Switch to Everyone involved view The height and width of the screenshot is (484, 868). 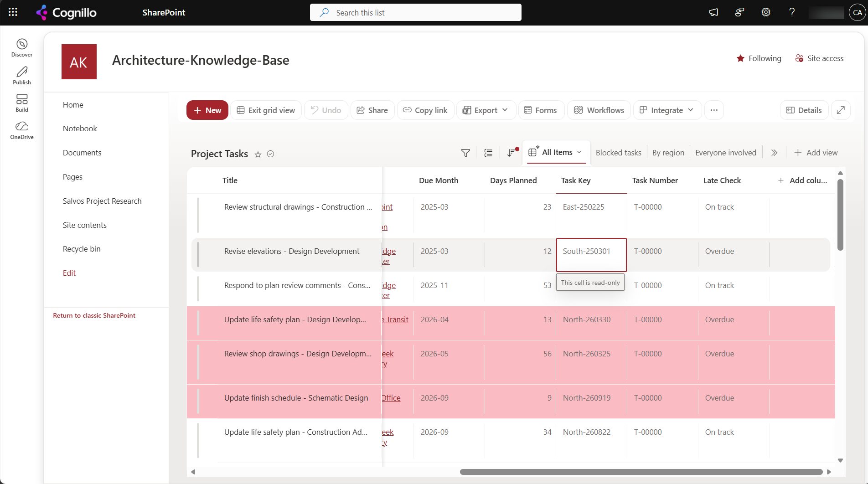point(725,153)
